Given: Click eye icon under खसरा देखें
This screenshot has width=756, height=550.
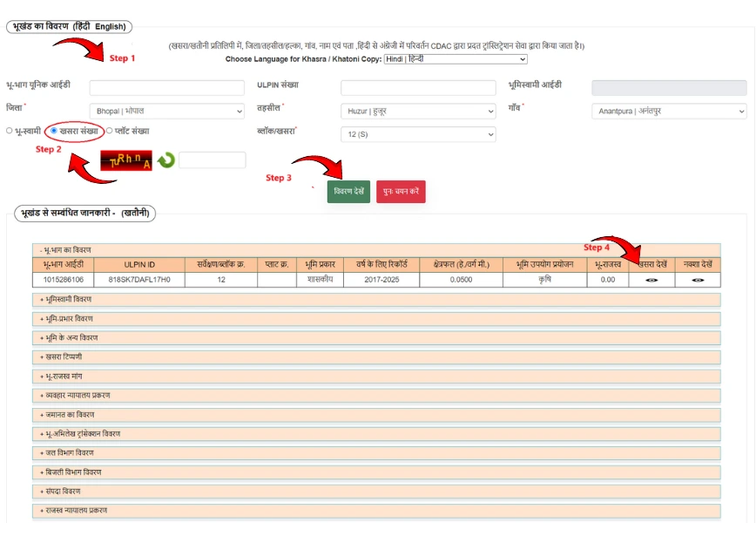Looking at the screenshot, I should (x=651, y=280).
